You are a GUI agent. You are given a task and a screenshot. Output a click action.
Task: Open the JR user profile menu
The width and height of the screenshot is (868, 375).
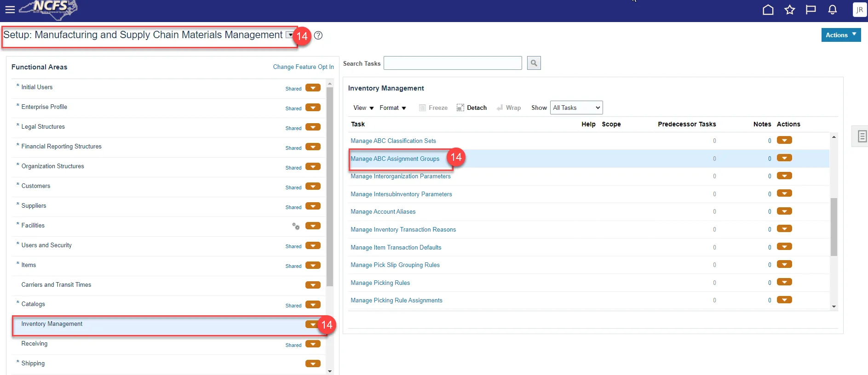[x=859, y=10]
